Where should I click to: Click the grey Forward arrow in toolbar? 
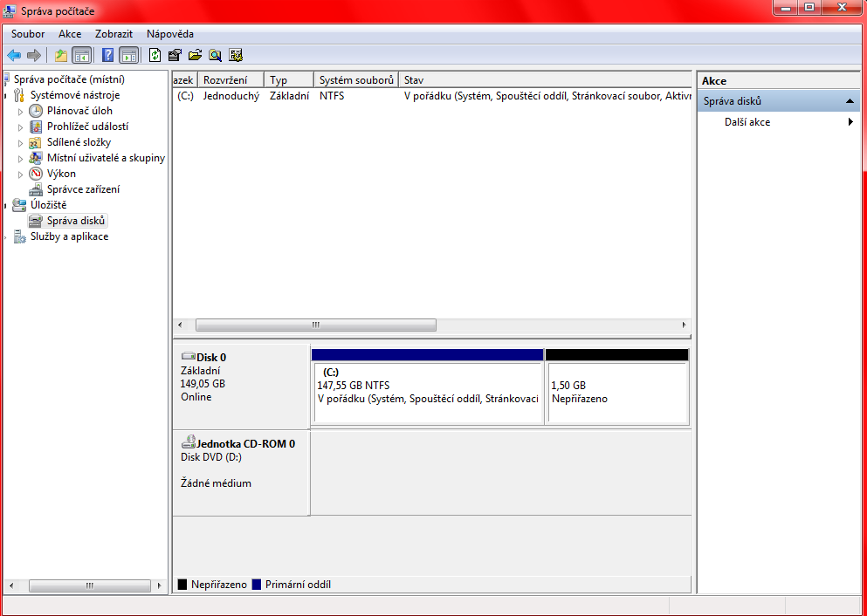tap(34, 55)
